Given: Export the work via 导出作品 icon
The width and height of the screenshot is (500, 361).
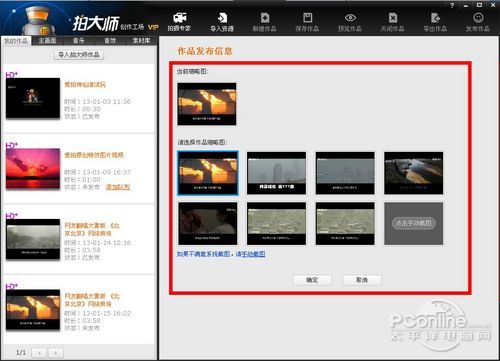Looking at the screenshot, I should click(x=435, y=22).
